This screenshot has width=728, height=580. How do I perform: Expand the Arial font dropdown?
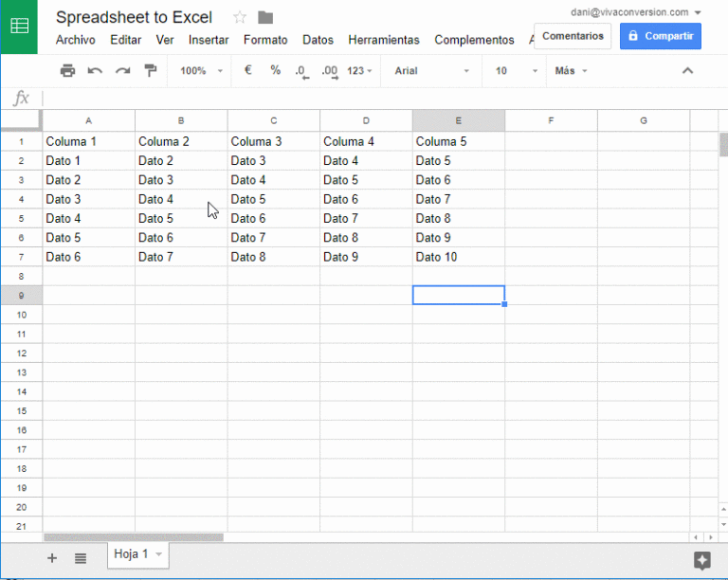pos(431,71)
